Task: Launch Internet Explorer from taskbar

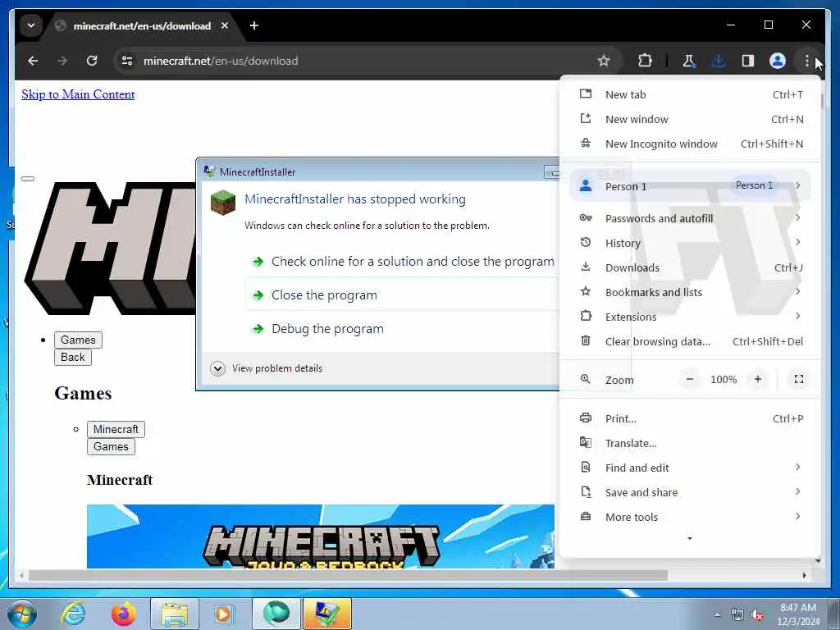Action: (73, 614)
